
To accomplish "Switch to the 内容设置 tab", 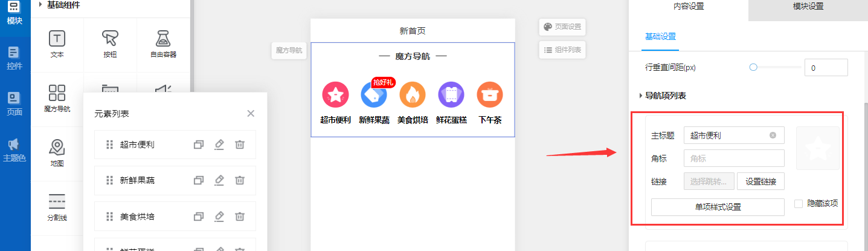I will [x=688, y=7].
